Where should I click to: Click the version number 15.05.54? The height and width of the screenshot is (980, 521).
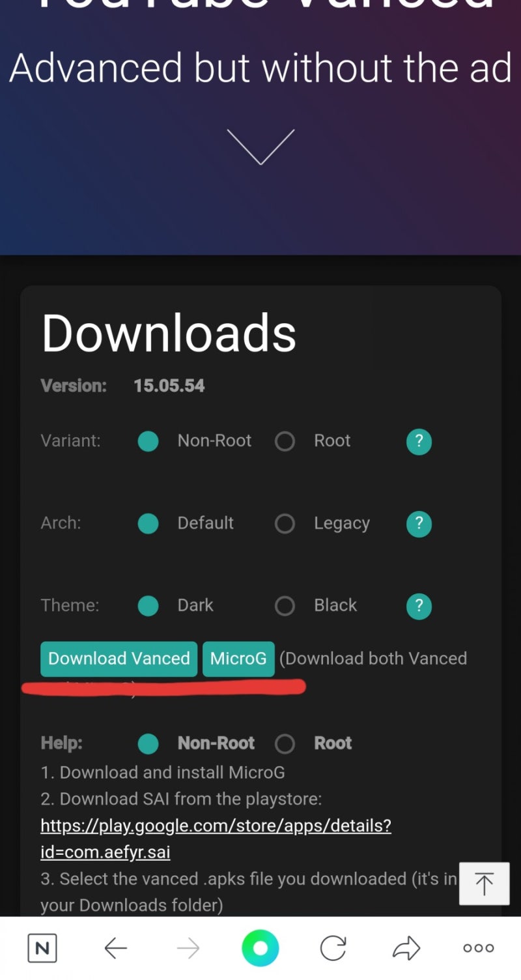pyautogui.click(x=169, y=386)
